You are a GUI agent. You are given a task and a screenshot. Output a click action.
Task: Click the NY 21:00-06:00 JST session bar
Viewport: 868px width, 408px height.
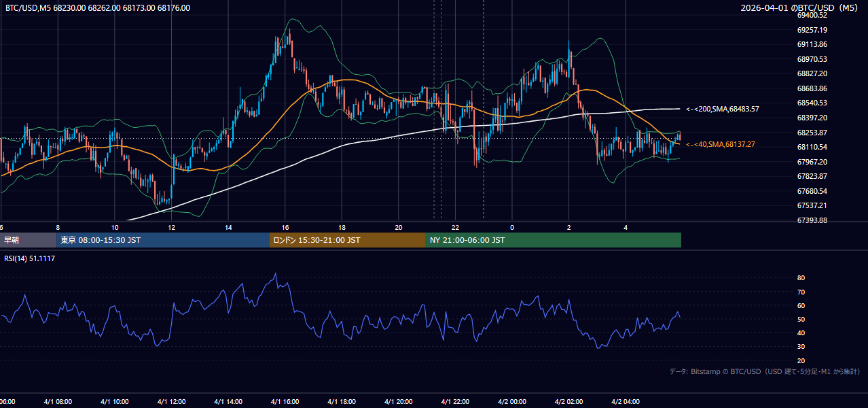click(x=554, y=240)
